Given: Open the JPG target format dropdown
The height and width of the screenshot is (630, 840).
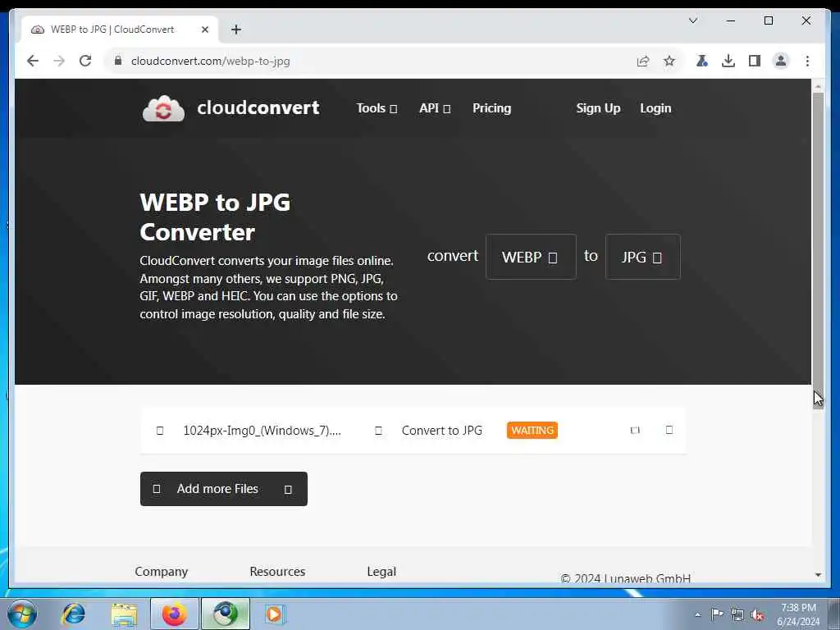Looking at the screenshot, I should pos(642,257).
